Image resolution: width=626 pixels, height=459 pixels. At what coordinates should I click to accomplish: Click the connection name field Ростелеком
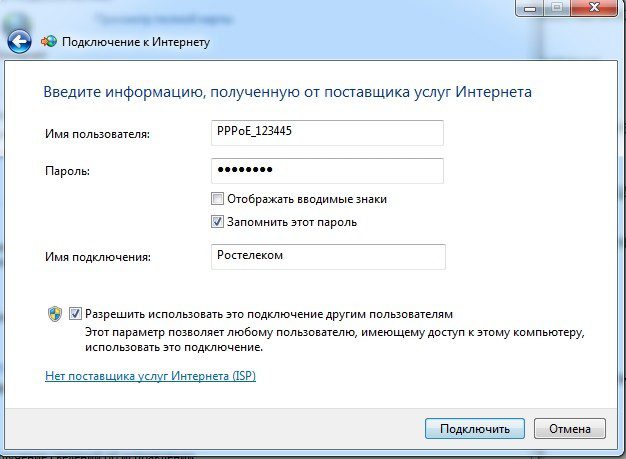pyautogui.click(x=328, y=257)
